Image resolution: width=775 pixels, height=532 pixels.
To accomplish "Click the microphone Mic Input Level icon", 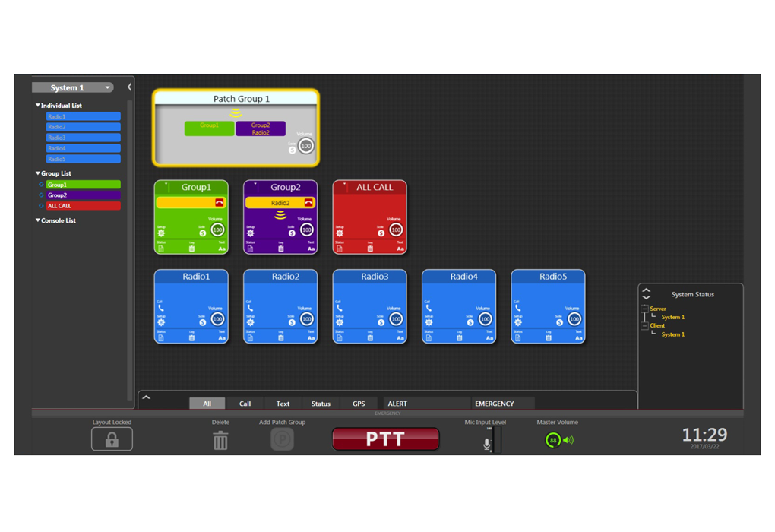I will pos(487,444).
